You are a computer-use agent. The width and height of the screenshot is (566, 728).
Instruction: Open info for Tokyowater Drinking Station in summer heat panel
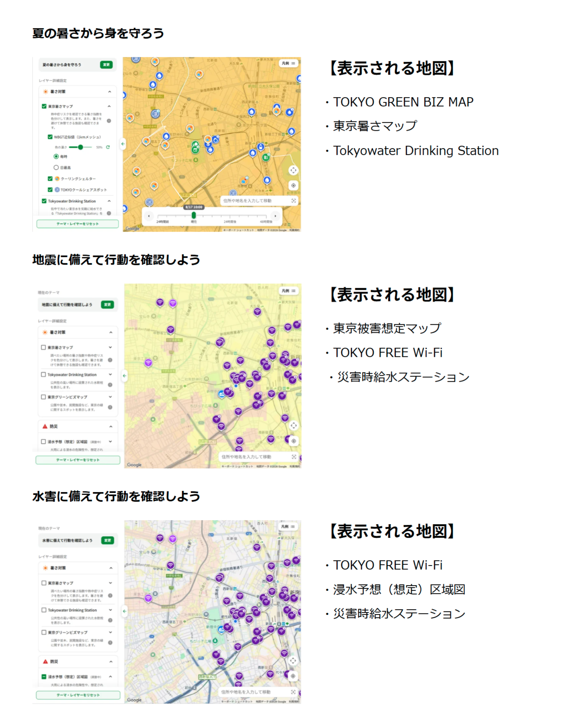click(109, 213)
